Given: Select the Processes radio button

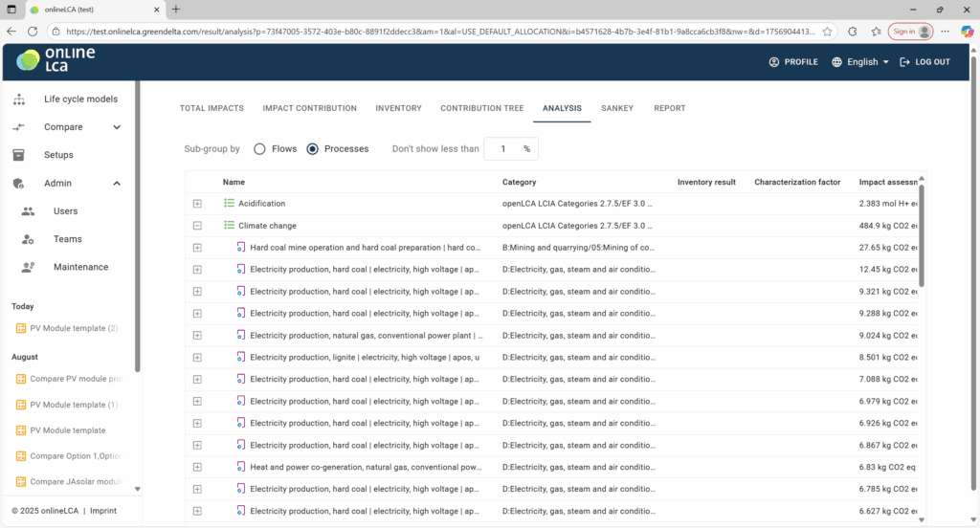Looking at the screenshot, I should (x=312, y=149).
